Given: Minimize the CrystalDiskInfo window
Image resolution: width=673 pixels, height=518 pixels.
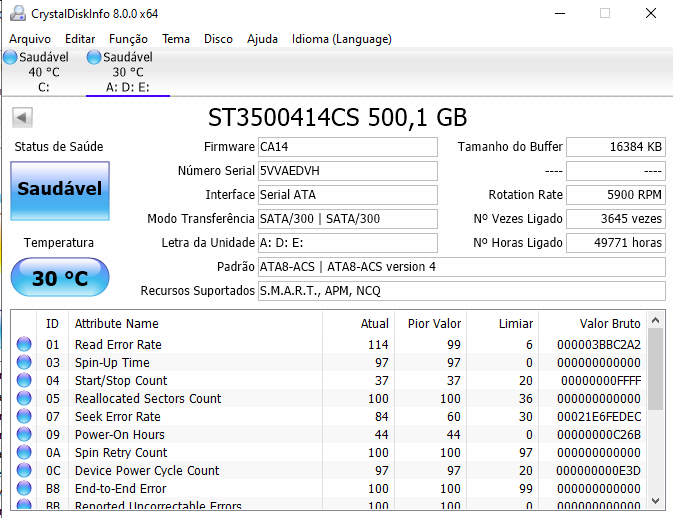Looking at the screenshot, I should tap(560, 13).
